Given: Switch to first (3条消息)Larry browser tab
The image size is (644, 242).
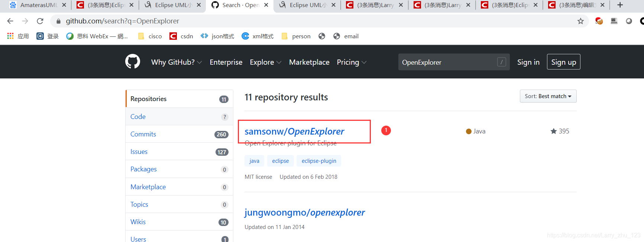Looking at the screenshot, I should tap(374, 5).
